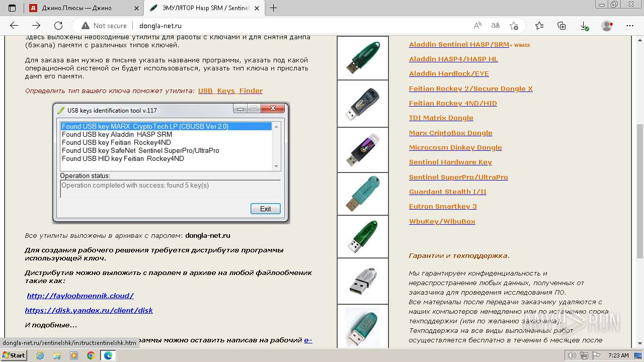
Task: Open the disk.yandex.ru/client/disk link
Action: [89, 310]
